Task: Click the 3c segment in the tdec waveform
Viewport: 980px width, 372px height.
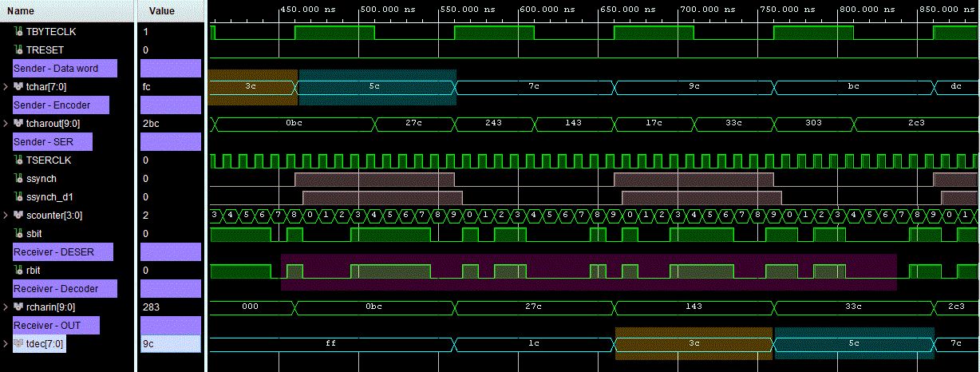Action: pos(694,343)
